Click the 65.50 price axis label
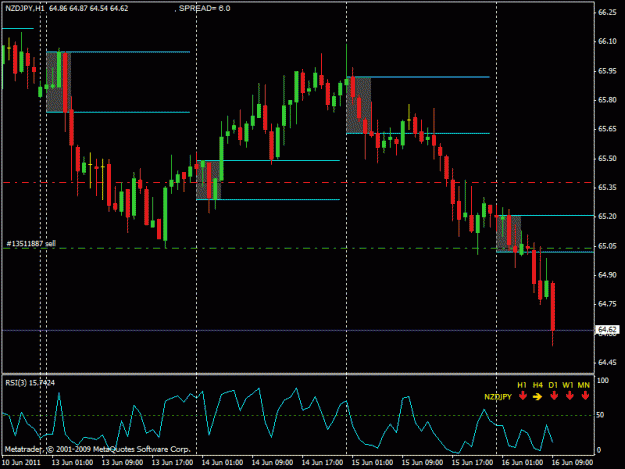 [607, 159]
